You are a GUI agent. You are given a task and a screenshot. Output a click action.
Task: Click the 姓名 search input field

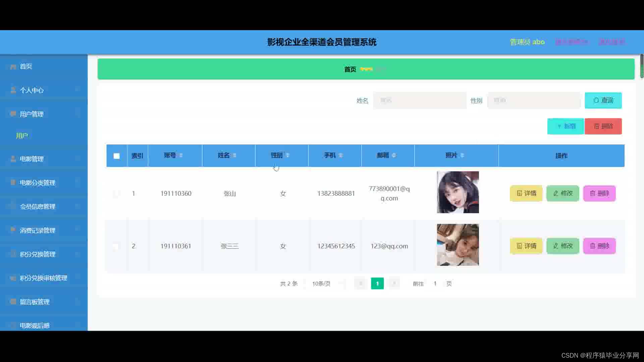[420, 100]
